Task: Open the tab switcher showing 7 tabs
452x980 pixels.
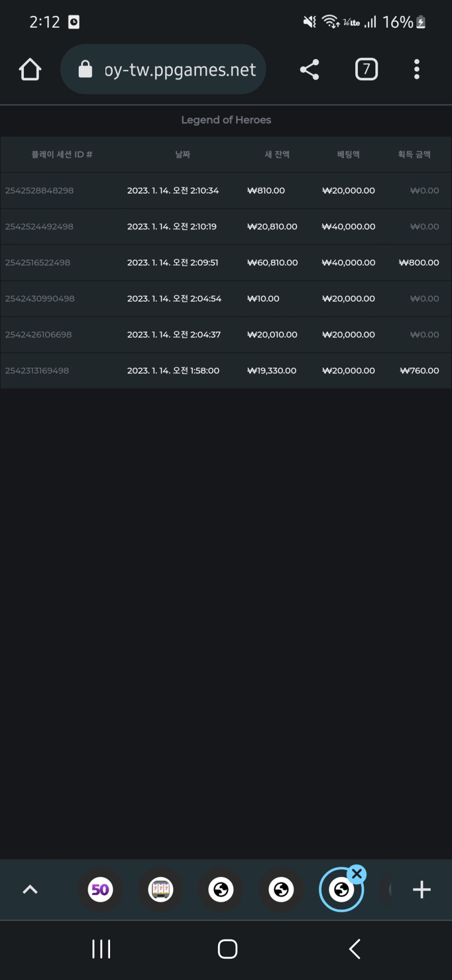Action: click(x=366, y=69)
